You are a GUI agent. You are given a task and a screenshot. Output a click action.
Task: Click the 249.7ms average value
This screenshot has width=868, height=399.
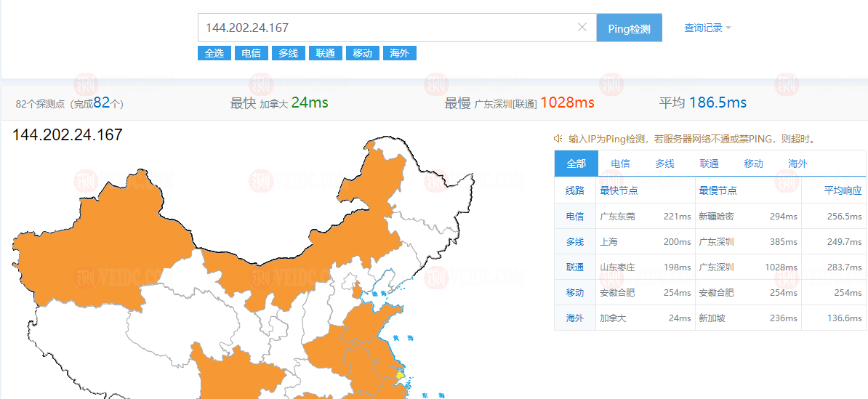845,242
